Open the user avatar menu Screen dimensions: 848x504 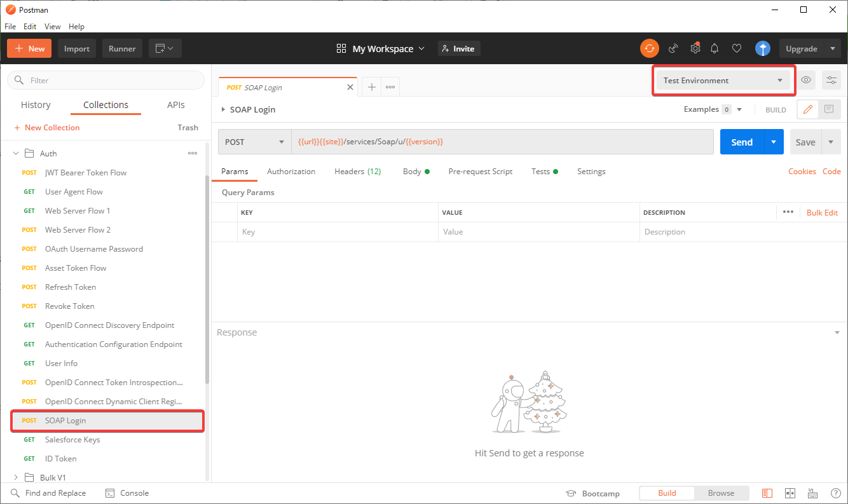[x=763, y=48]
